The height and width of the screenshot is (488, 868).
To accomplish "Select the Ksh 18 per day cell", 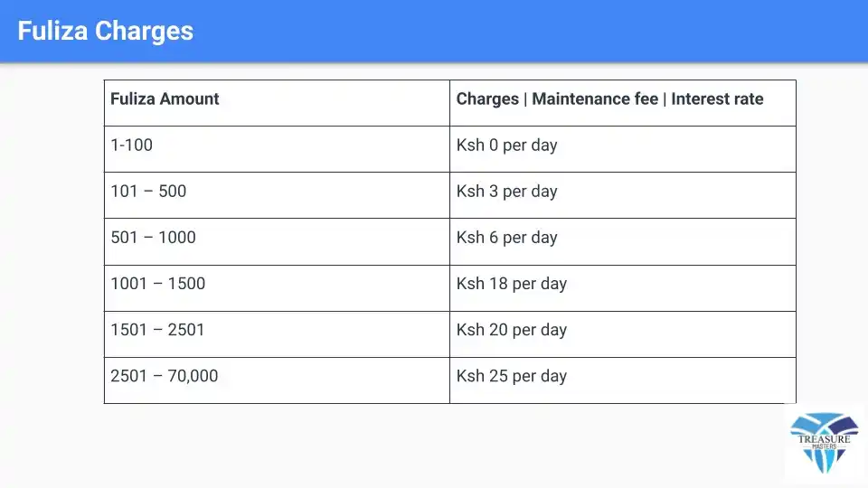I will click(623, 287).
